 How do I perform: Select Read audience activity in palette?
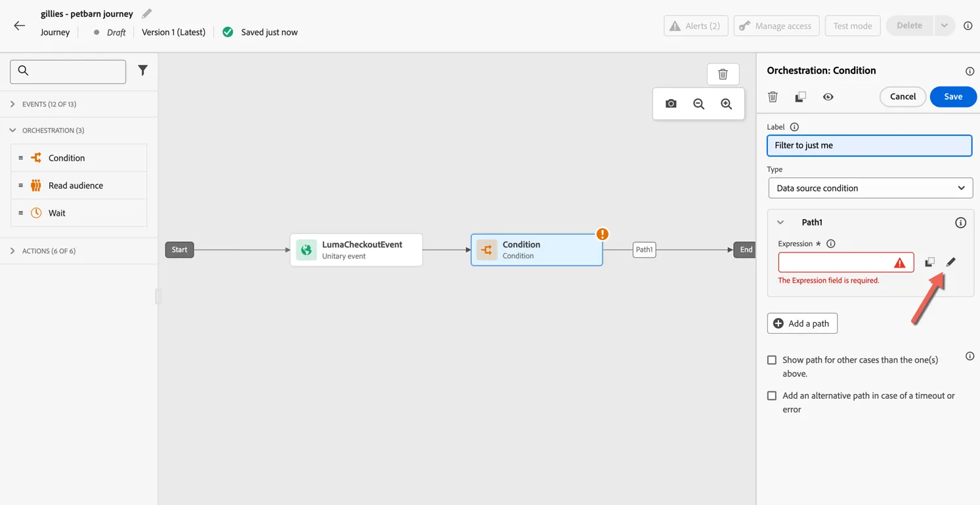click(x=79, y=186)
